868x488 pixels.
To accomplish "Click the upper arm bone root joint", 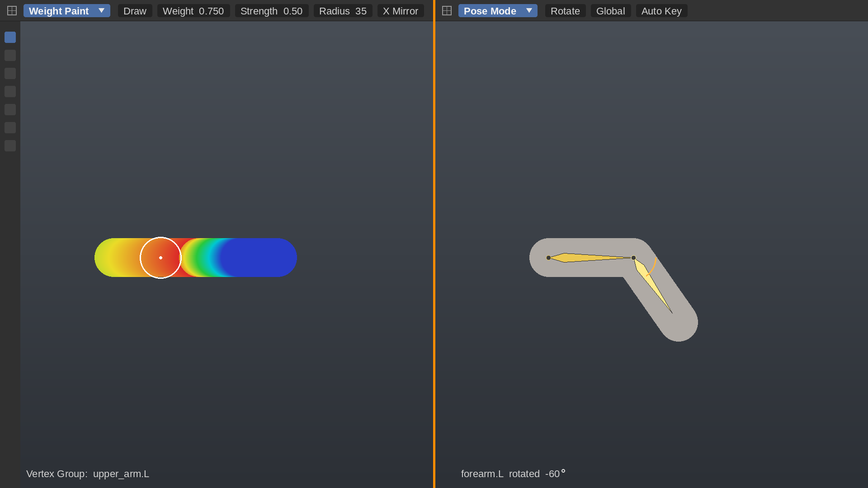I will click(x=548, y=258).
